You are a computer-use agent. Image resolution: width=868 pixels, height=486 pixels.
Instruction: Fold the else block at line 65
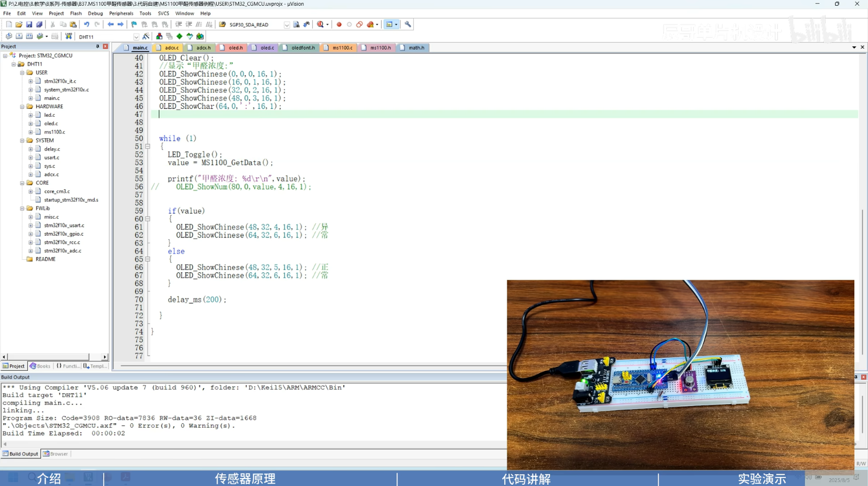tap(148, 259)
